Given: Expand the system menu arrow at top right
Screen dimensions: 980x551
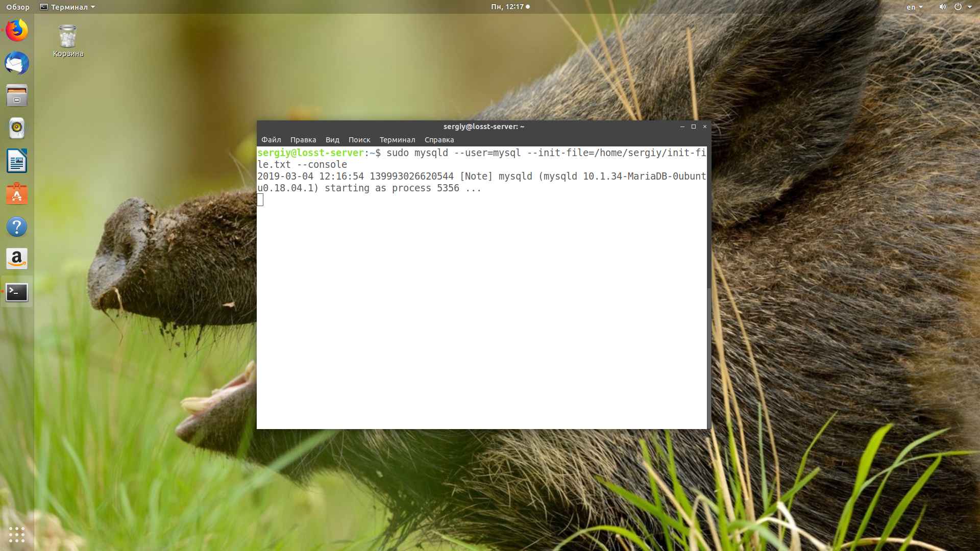Looking at the screenshot, I should pyautogui.click(x=970, y=7).
